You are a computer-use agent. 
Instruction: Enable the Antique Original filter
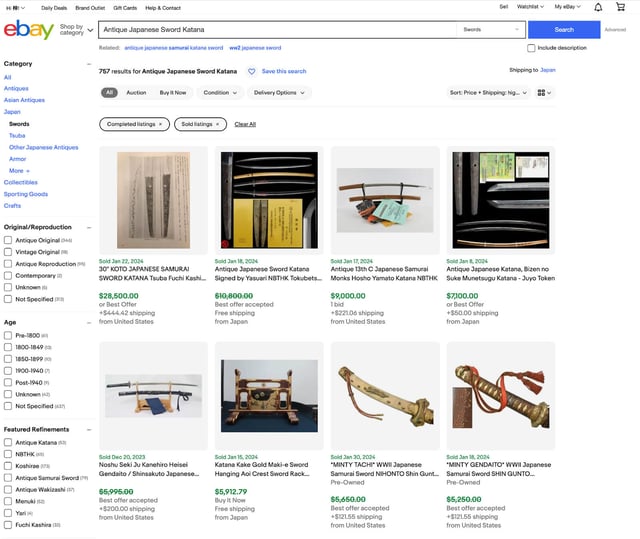click(8, 240)
